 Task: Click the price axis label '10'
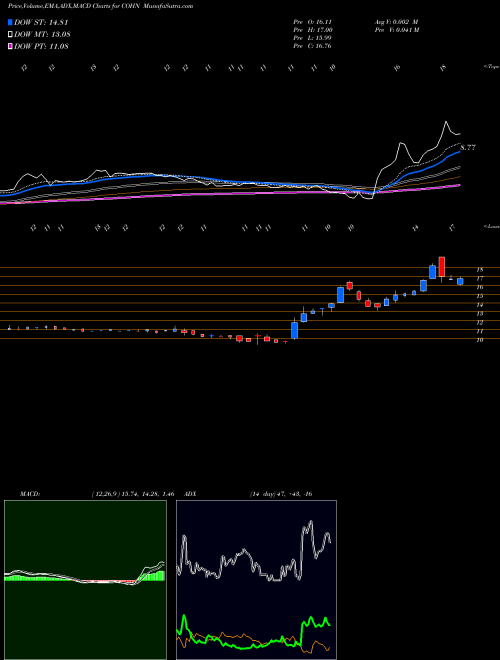tap(479, 340)
